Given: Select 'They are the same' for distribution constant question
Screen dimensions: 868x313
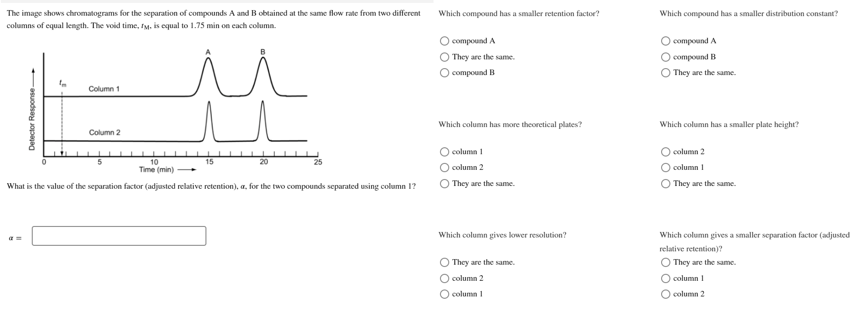Looking at the screenshot, I should click(665, 72).
